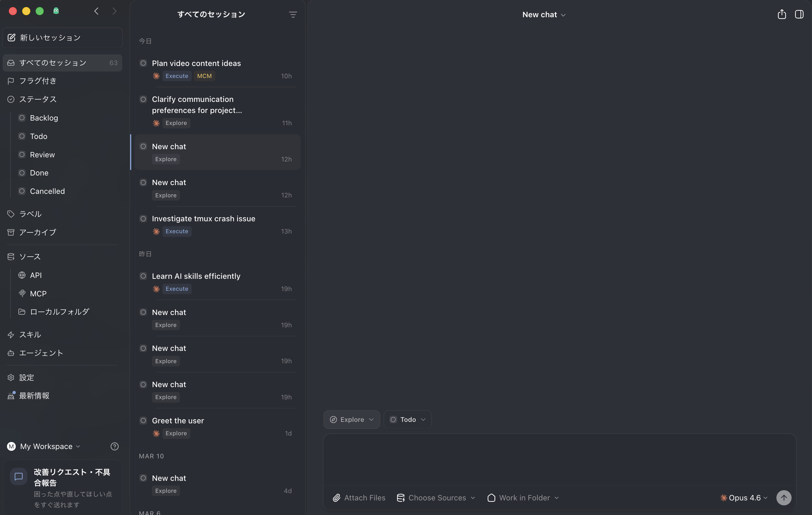Toggle the right side panel icon
This screenshot has width=812, height=515.
click(799, 15)
